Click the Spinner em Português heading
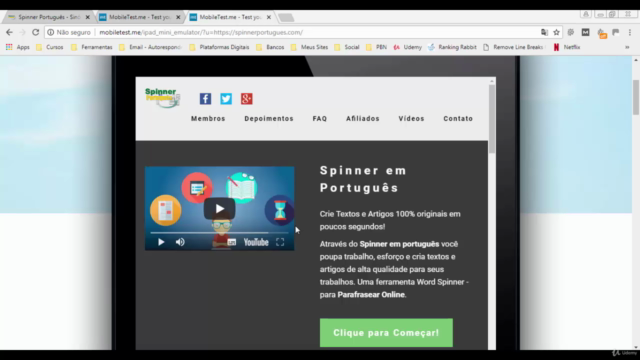The image size is (640, 360). [x=363, y=179]
